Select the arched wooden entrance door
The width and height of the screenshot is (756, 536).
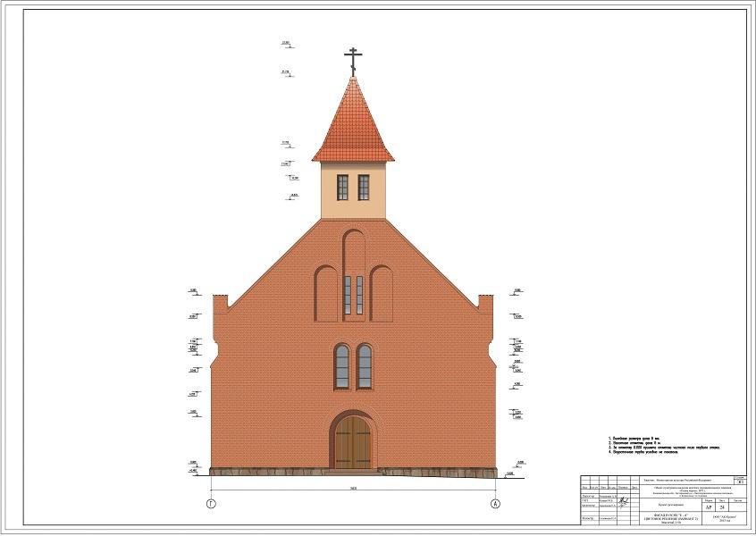point(353,440)
